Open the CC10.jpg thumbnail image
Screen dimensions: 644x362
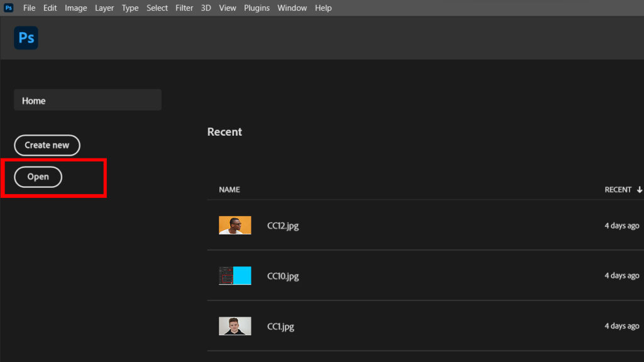click(235, 276)
